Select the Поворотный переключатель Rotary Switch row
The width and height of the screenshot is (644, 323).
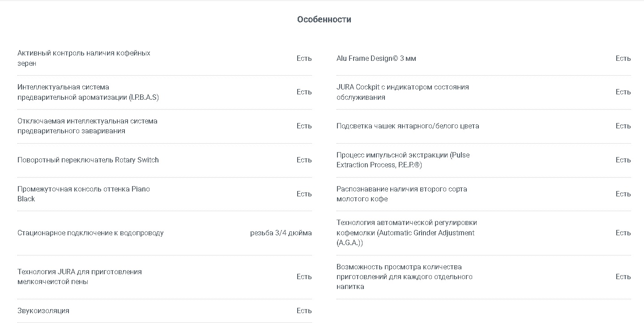(165, 160)
